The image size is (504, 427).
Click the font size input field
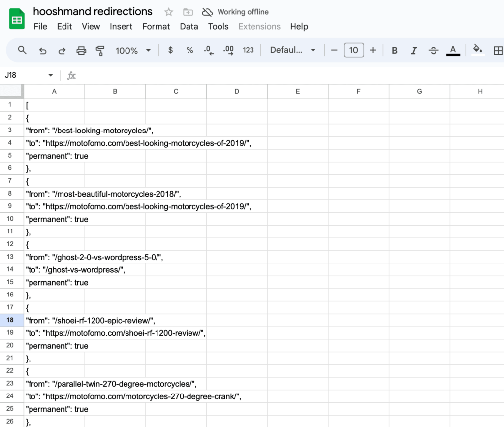pos(353,50)
